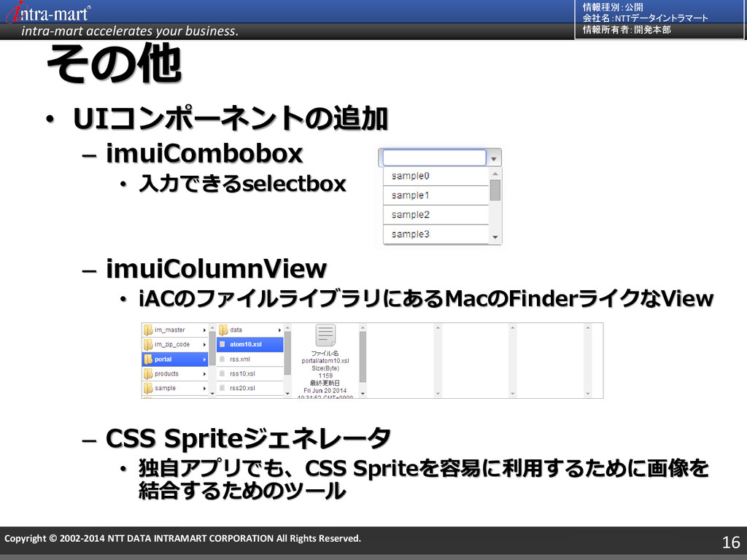Click the combobox list scrollbar thumb

coord(495,190)
